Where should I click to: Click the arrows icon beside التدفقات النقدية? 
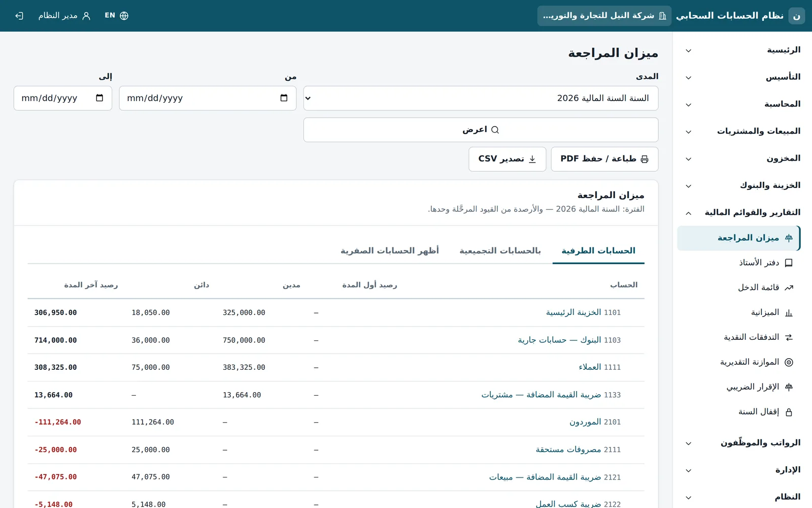click(789, 337)
